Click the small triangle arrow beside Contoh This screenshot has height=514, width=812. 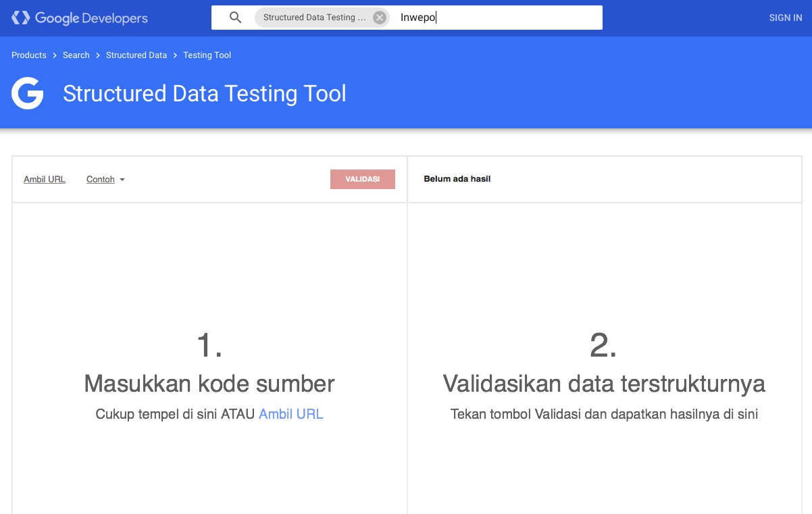122,180
